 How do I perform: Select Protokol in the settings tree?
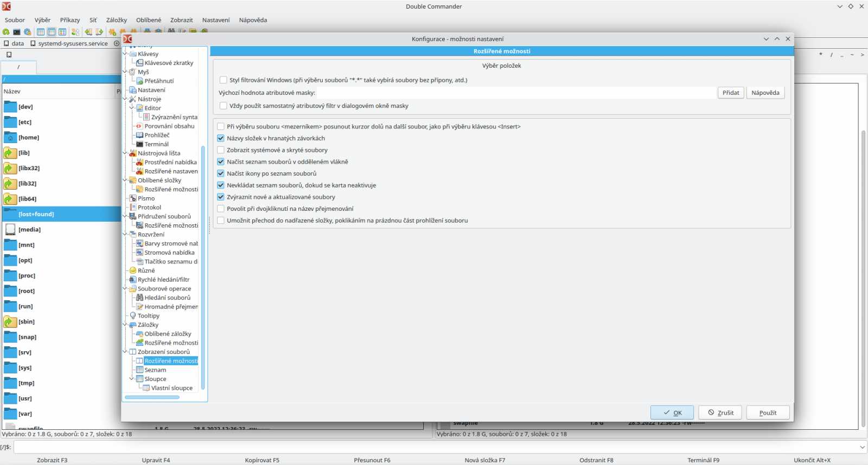(x=149, y=207)
